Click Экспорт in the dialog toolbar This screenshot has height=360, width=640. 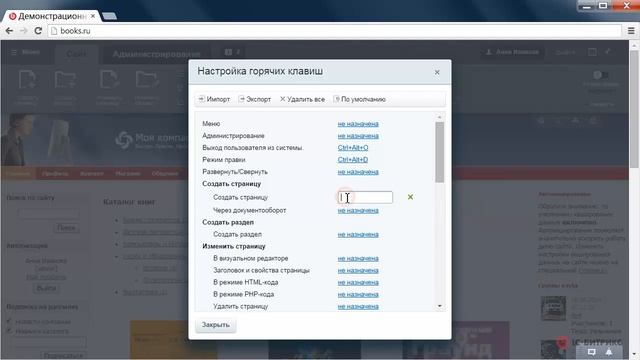pos(255,99)
